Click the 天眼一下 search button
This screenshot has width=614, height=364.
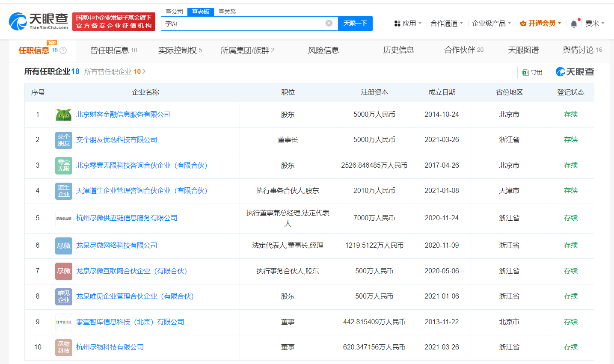[355, 23]
